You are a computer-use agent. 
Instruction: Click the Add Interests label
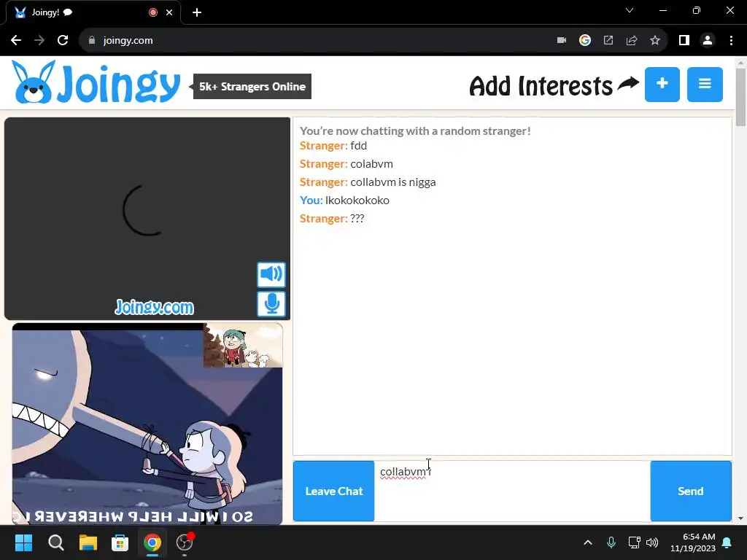click(x=541, y=86)
